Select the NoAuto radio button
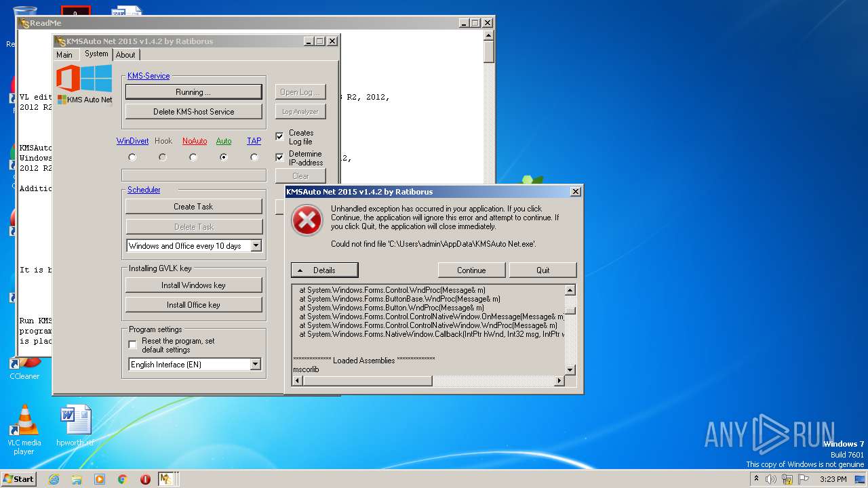The width and height of the screenshot is (868, 488). 193,157
